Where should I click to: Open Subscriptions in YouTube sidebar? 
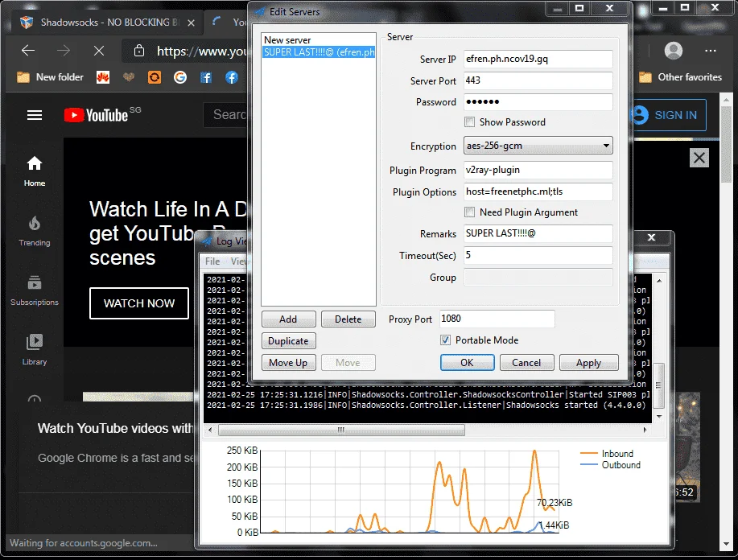coord(35,290)
